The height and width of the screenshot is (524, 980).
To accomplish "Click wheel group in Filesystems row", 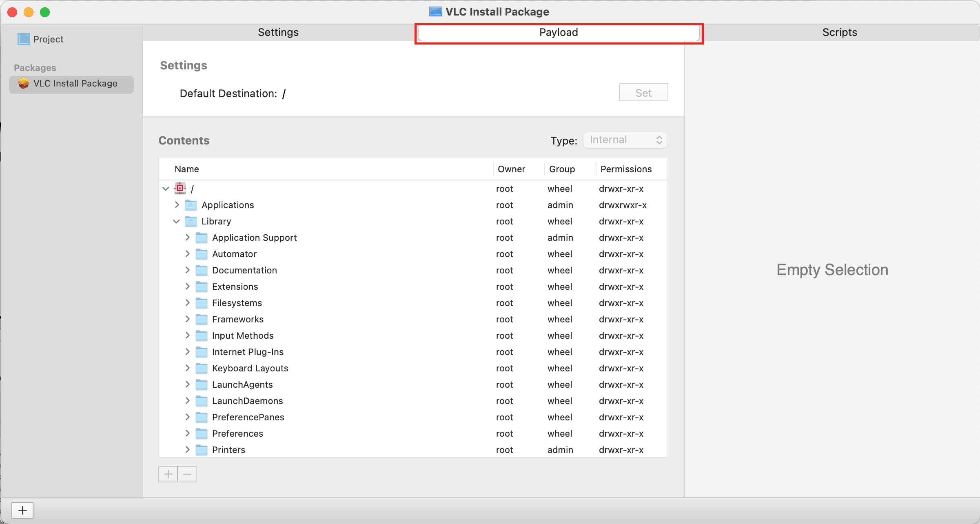I will click(x=560, y=303).
